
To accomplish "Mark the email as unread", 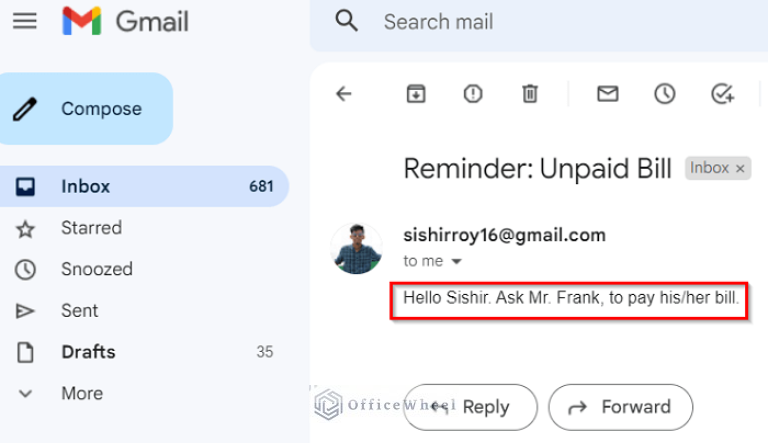I will click(607, 94).
